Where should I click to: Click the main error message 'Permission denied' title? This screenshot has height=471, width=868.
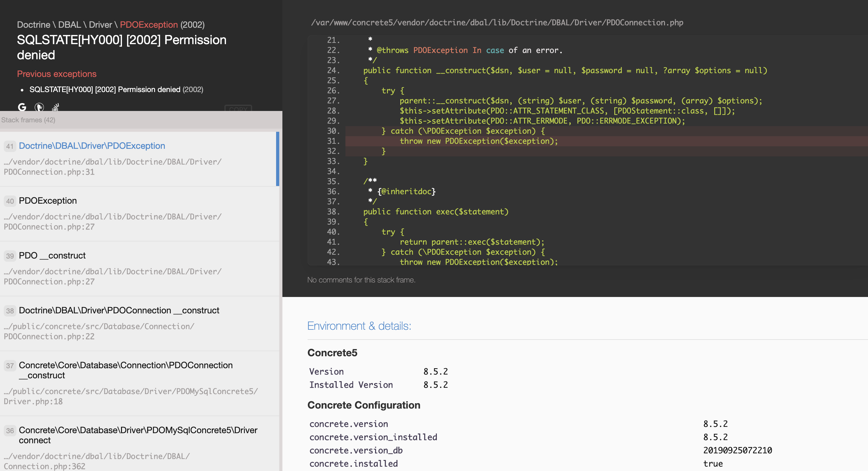(122, 47)
